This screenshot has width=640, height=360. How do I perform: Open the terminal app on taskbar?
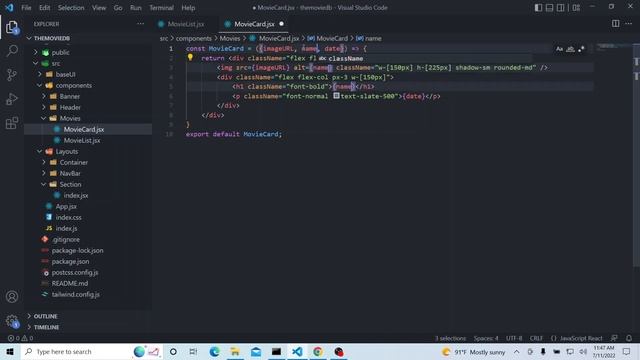coord(276,351)
